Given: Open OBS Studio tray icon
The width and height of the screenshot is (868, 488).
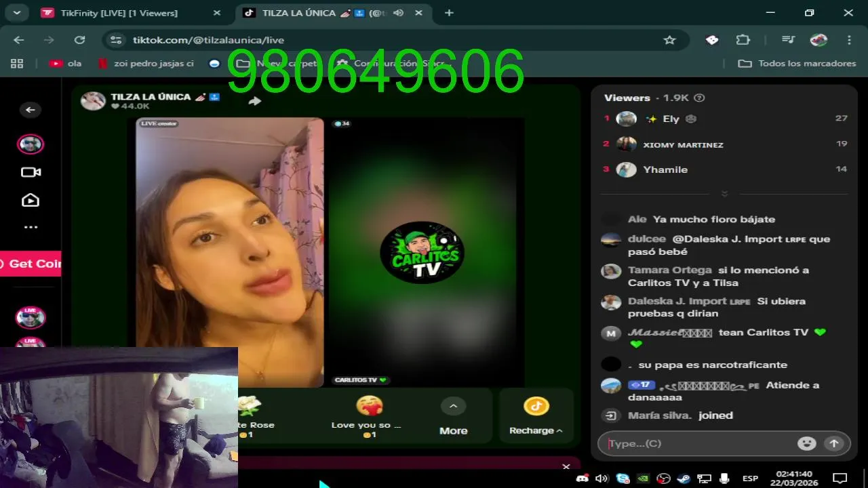Looking at the screenshot, I should coord(663,478).
